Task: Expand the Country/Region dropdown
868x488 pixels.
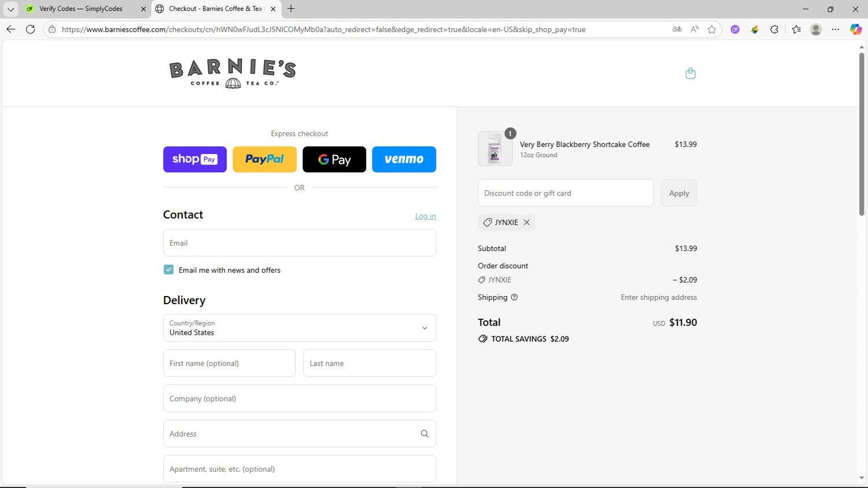Action: click(x=299, y=328)
